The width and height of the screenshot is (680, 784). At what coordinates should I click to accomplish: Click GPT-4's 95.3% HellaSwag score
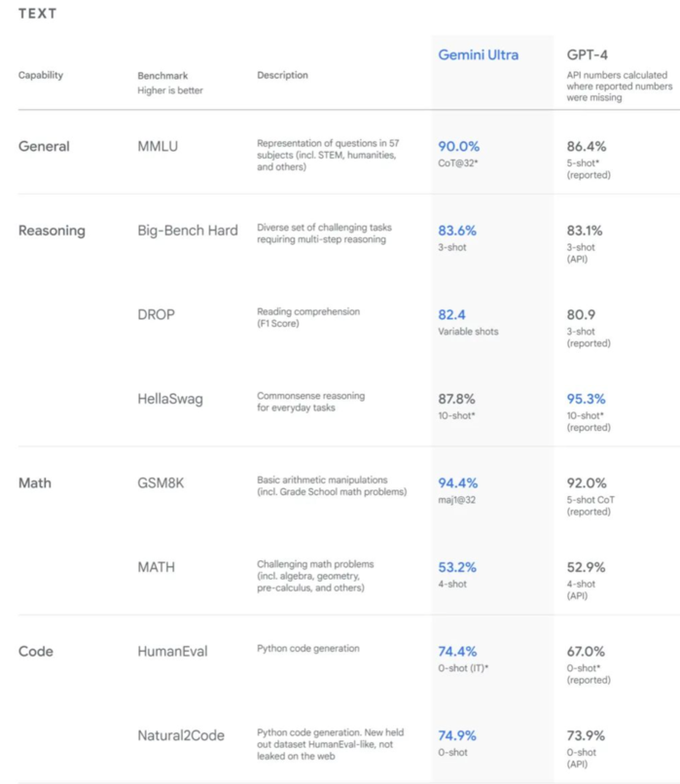tap(589, 399)
